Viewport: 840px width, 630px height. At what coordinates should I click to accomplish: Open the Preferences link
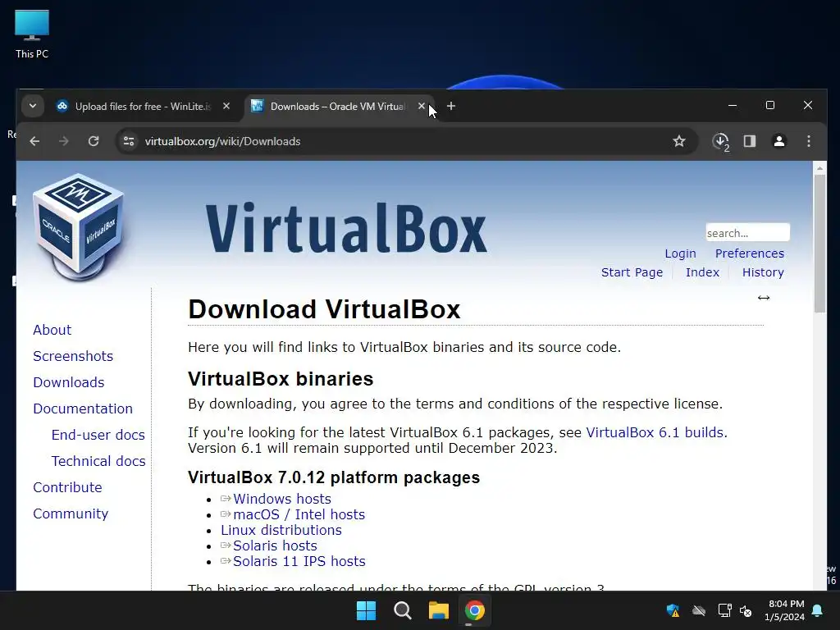(x=750, y=253)
